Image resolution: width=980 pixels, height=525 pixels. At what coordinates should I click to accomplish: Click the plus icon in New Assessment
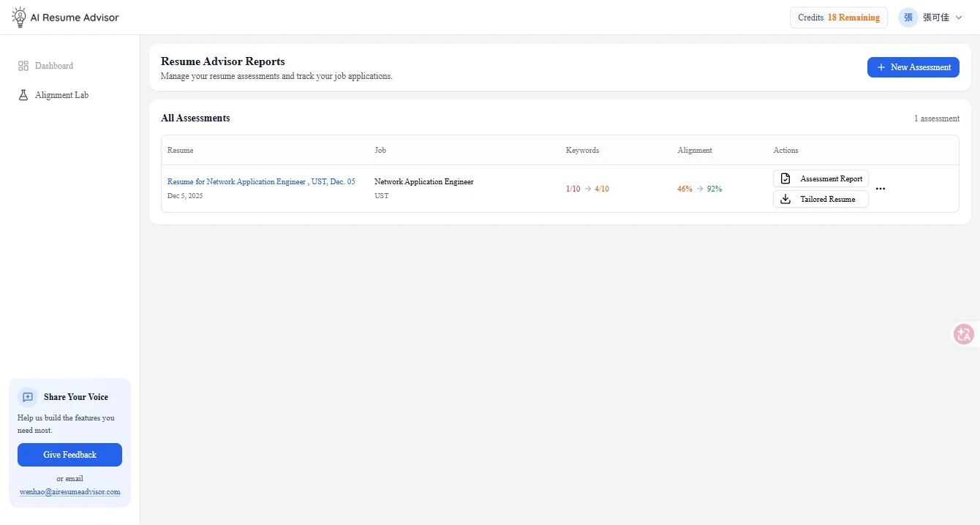coord(881,67)
